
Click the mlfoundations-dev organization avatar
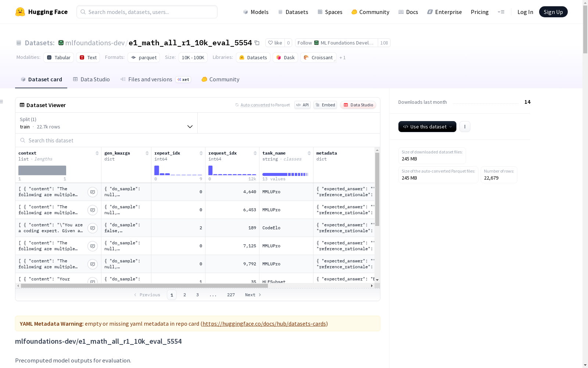(x=61, y=43)
